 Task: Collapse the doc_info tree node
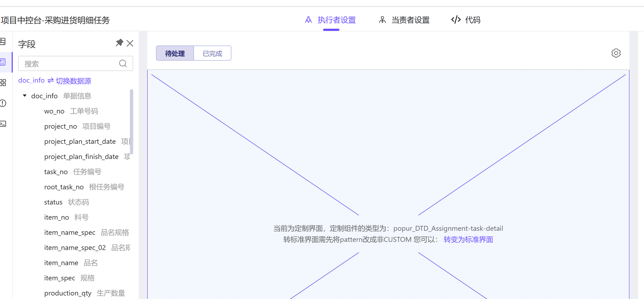[x=25, y=96]
